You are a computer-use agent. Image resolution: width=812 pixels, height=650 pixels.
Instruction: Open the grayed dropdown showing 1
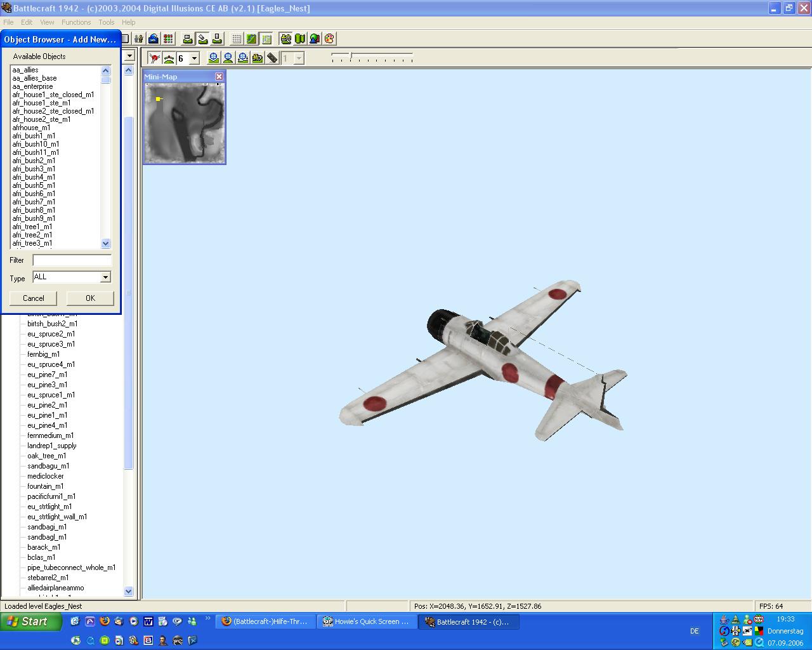[299, 58]
